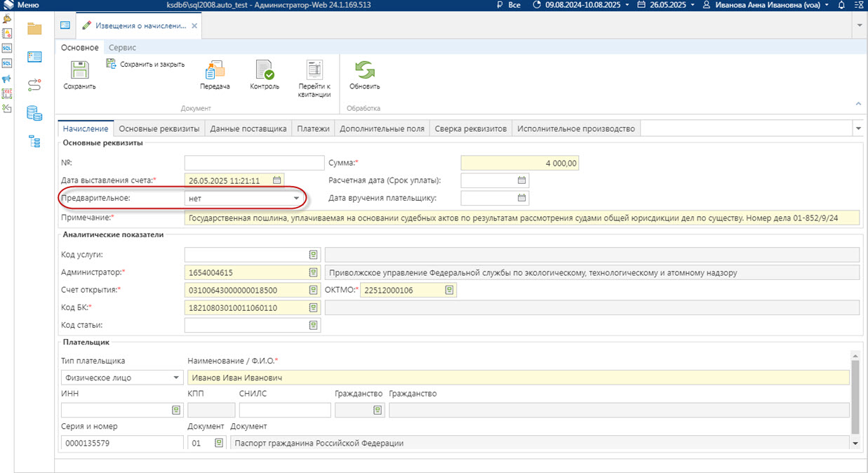Open the lookup for Администратор
The image size is (868, 473).
coord(313,272)
